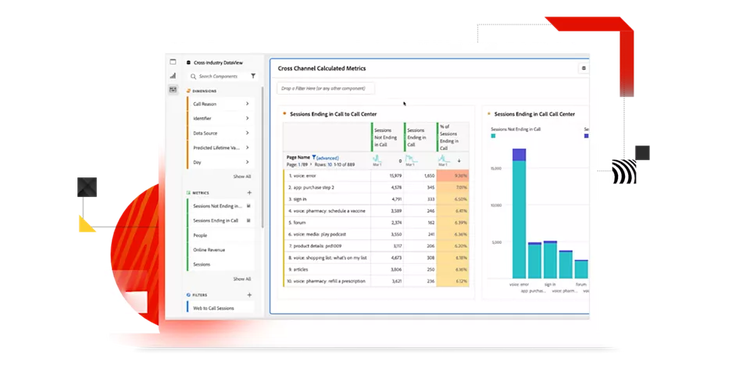Click the filter funnel beside Search Components

(253, 76)
